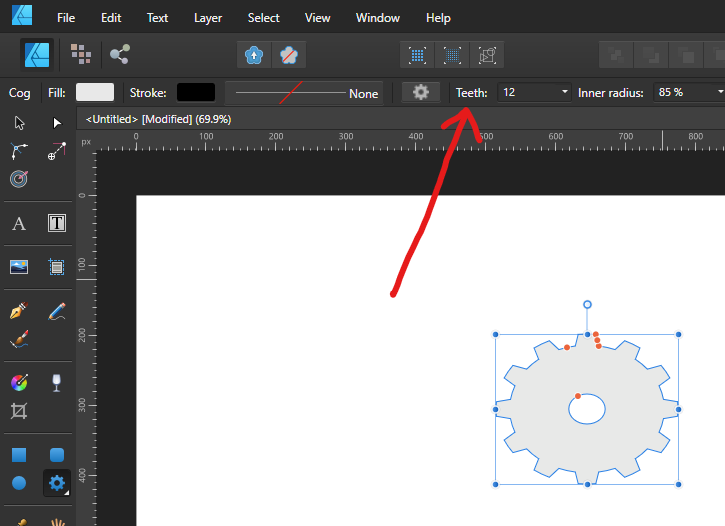Select the Cog shape tool
The image size is (725, 526).
(56, 483)
